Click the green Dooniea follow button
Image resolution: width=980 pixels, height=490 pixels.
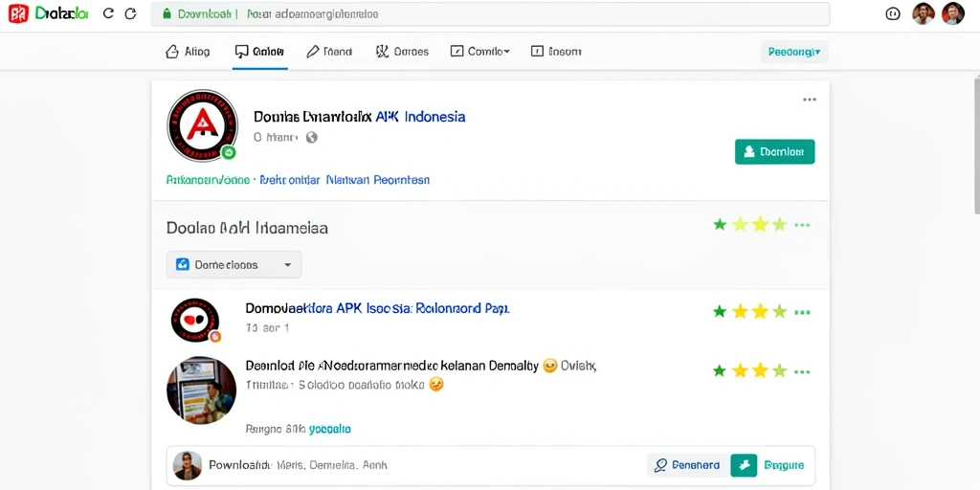tap(775, 151)
